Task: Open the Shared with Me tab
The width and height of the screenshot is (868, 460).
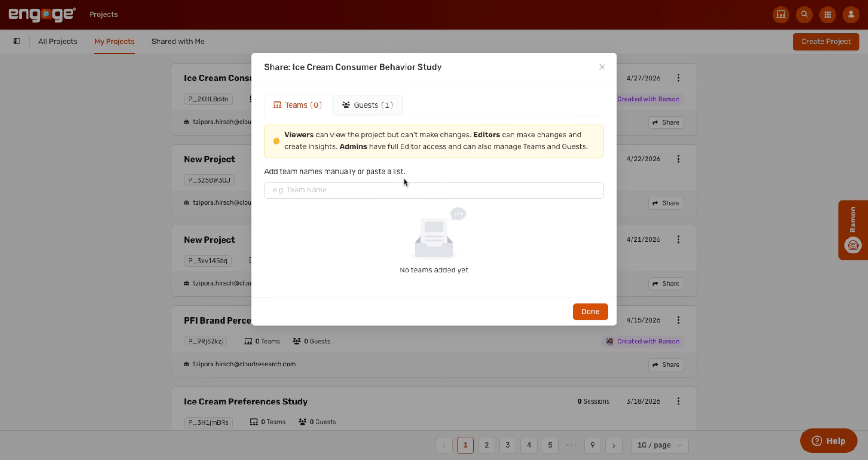Action: tap(178, 42)
